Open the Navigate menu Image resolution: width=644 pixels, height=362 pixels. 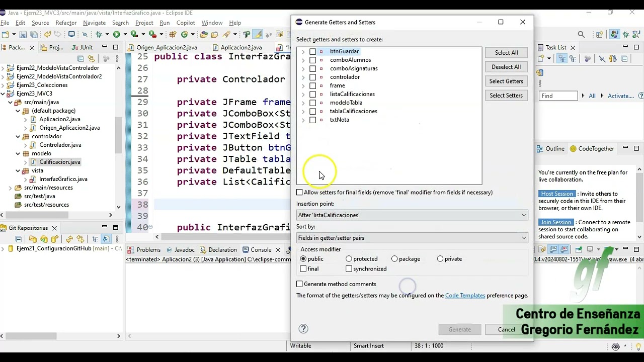pos(94,23)
